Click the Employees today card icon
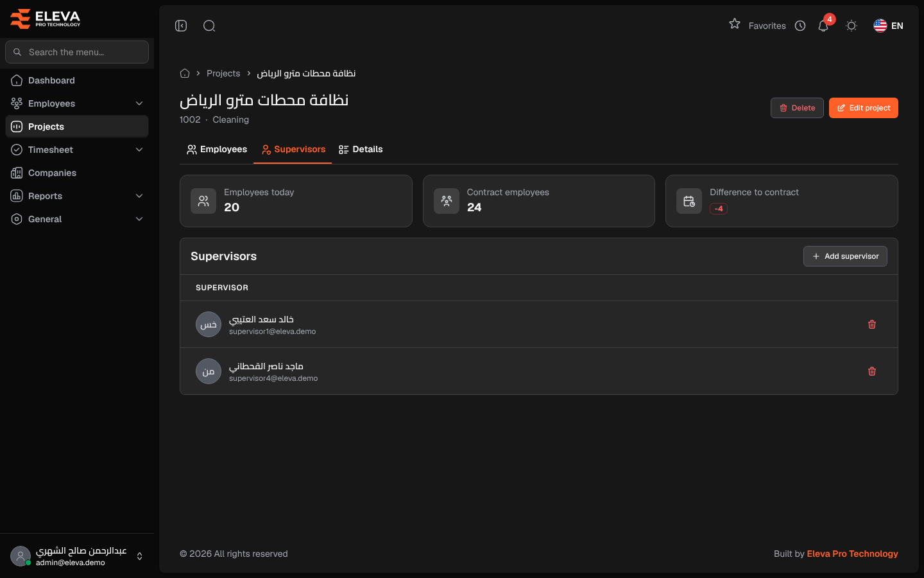The width and height of the screenshot is (924, 578). click(203, 201)
